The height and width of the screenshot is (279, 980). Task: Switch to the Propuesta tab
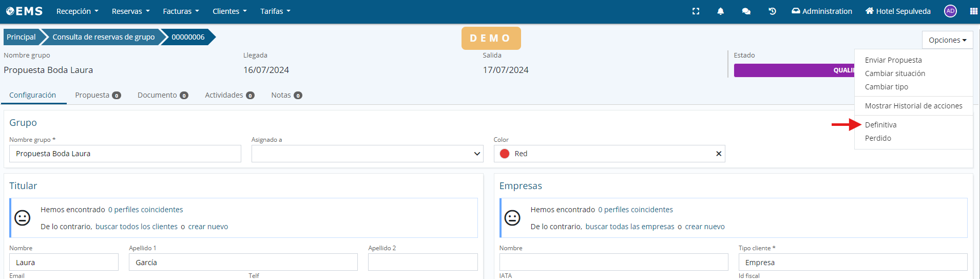[x=98, y=95]
